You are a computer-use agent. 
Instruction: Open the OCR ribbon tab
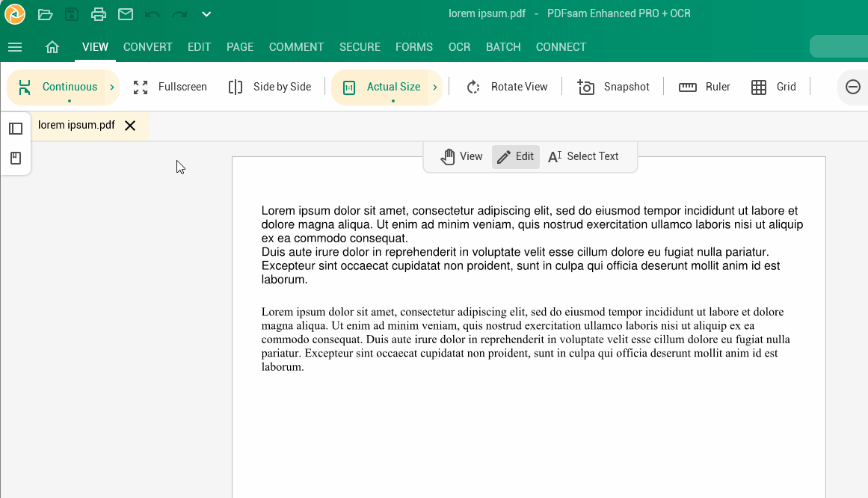[x=459, y=47]
